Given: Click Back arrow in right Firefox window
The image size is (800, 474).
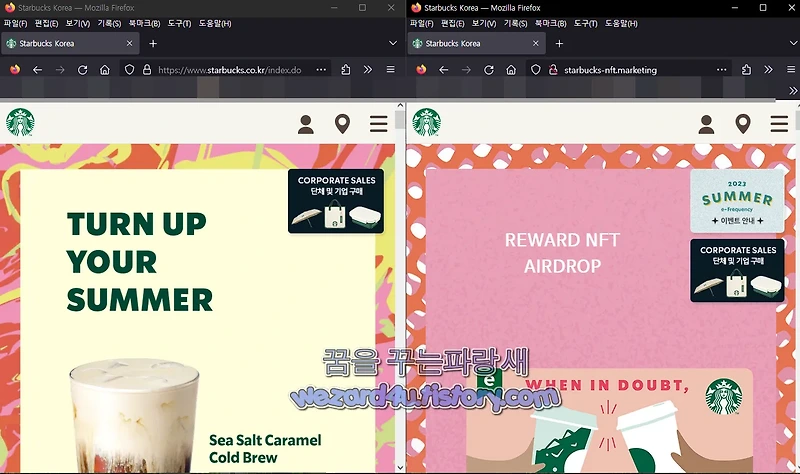Looking at the screenshot, I should pyautogui.click(x=443, y=70).
